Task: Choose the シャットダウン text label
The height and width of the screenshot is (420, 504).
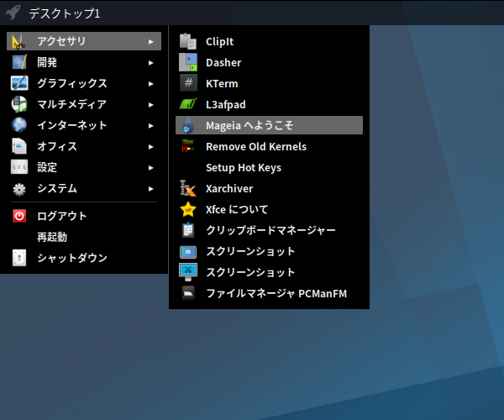Action: pyautogui.click(x=72, y=258)
